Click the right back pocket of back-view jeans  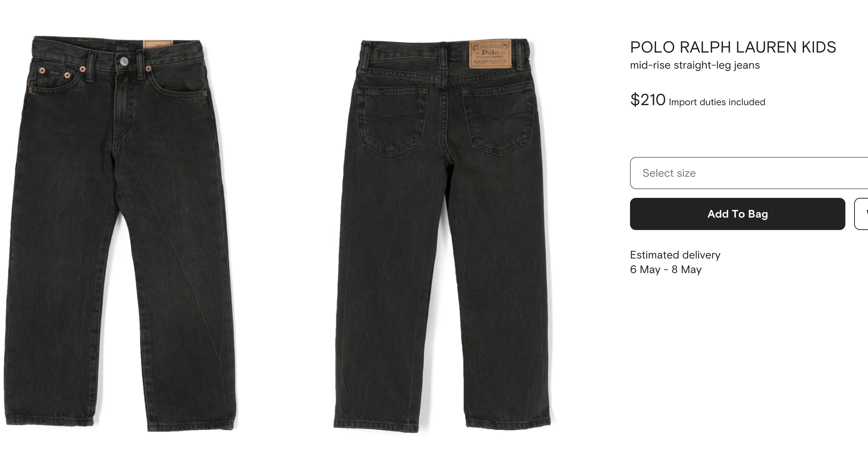click(x=499, y=119)
